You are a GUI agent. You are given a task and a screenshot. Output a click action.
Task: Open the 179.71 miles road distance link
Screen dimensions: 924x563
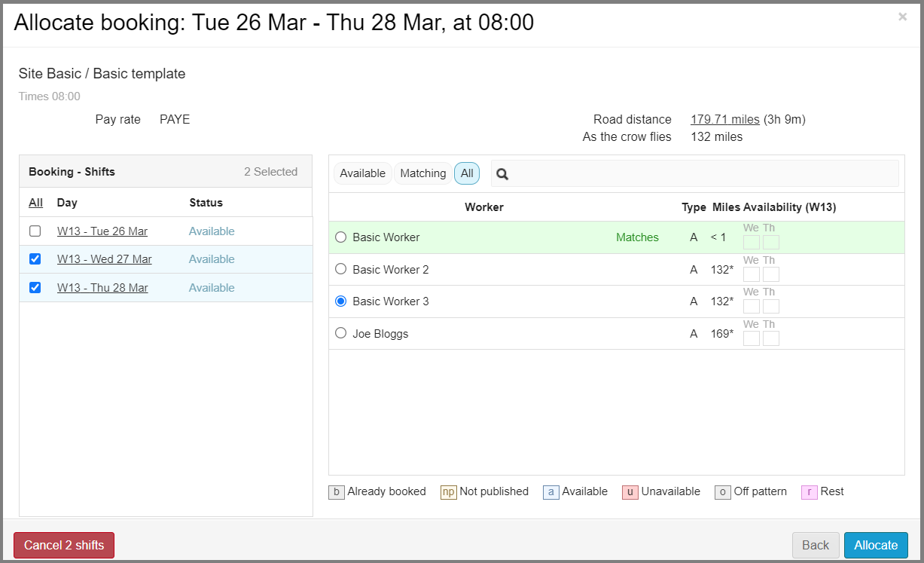tap(724, 119)
